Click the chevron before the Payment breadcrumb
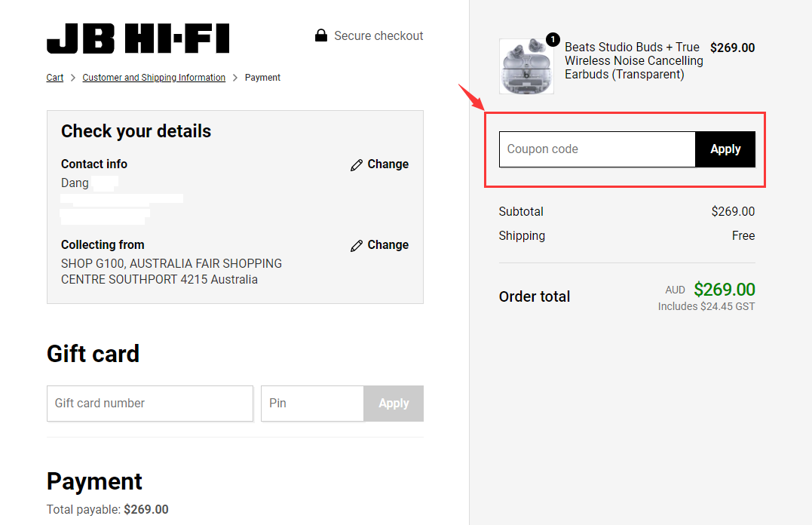This screenshot has width=812, height=525. [x=235, y=78]
